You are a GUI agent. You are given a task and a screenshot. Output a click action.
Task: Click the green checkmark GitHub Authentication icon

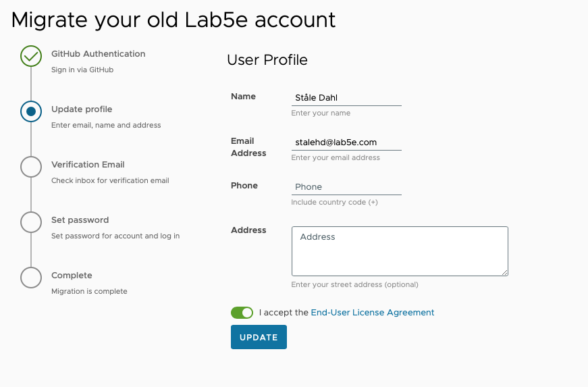(31, 56)
